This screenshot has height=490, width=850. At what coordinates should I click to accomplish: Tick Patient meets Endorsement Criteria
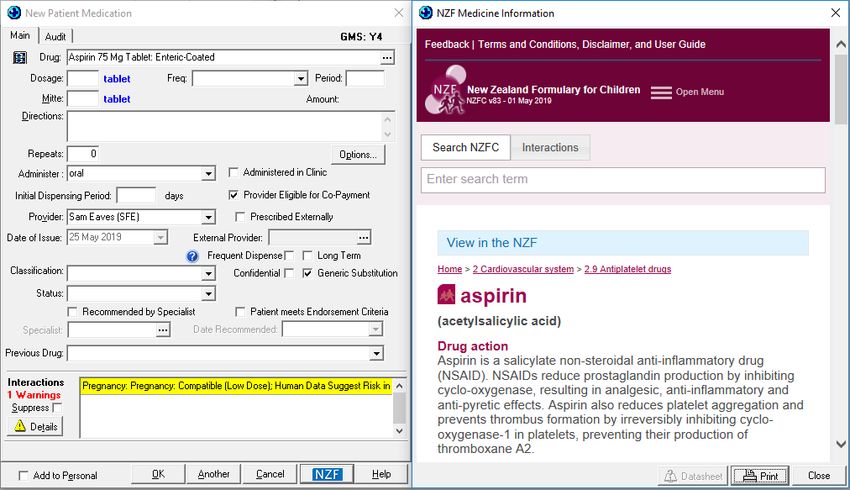click(240, 312)
